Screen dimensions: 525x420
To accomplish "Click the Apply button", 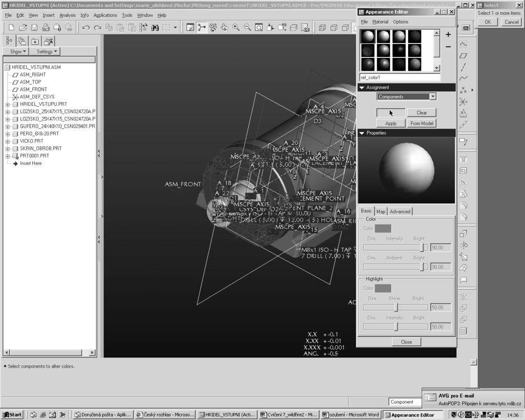I will 391,123.
